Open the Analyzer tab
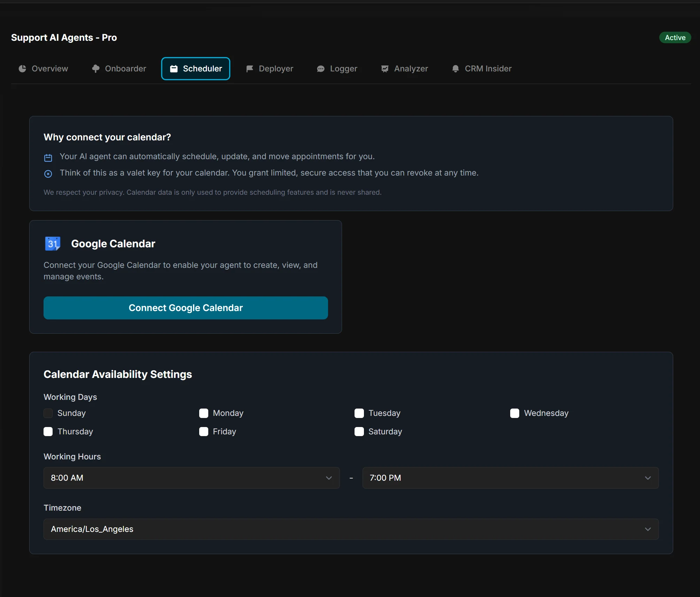 click(405, 69)
